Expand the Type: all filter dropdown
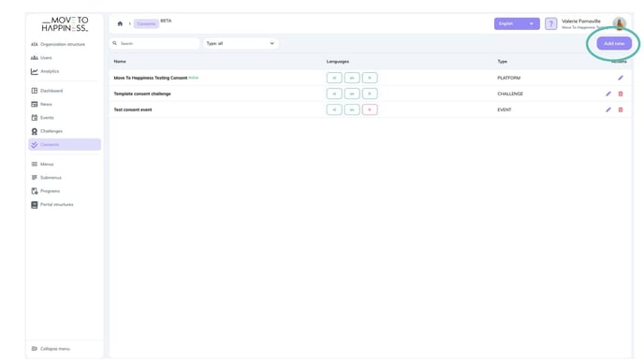The width and height of the screenshot is (644, 362). tap(241, 44)
